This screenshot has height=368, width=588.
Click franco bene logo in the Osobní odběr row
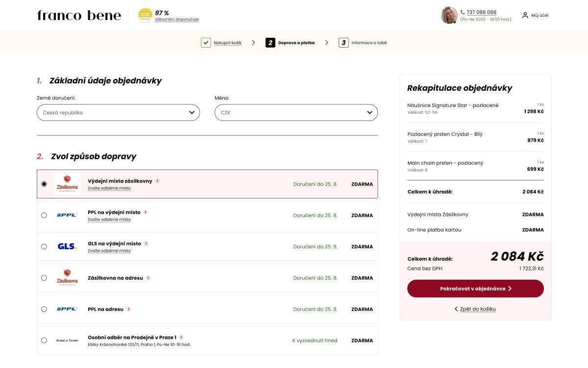pyautogui.click(x=67, y=341)
